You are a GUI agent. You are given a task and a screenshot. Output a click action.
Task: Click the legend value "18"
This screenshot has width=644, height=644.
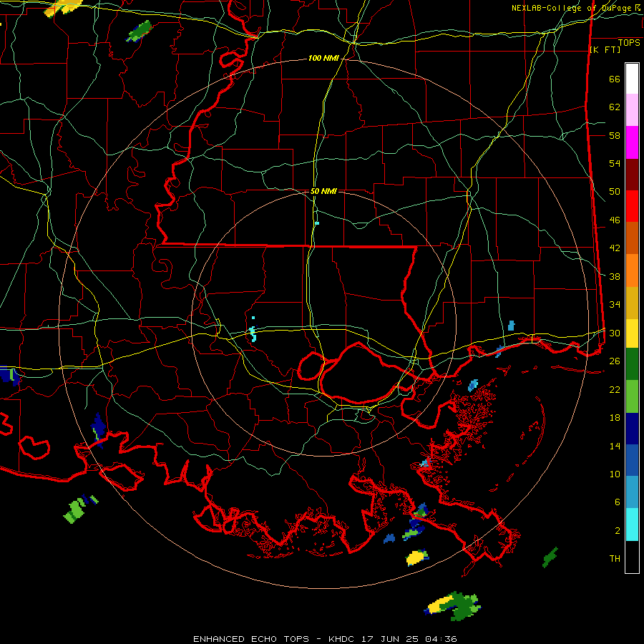(615, 418)
